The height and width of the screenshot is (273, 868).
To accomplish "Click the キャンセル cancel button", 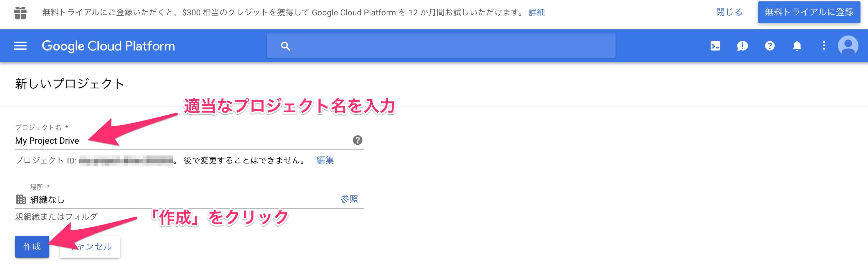I will click(x=90, y=246).
